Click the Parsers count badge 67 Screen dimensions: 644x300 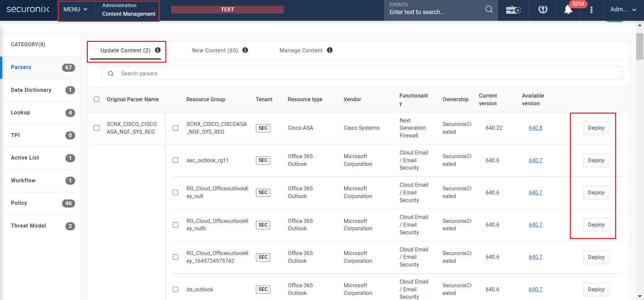(x=68, y=67)
